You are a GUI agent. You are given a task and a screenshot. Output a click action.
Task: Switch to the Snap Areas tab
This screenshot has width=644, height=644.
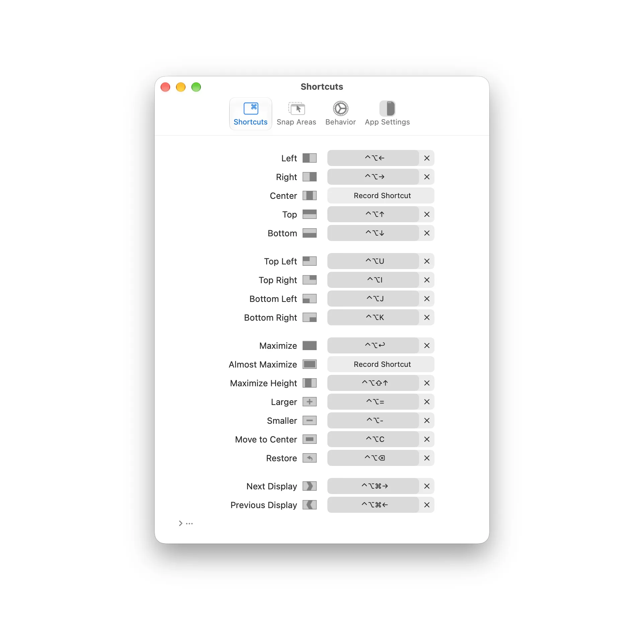tap(296, 114)
